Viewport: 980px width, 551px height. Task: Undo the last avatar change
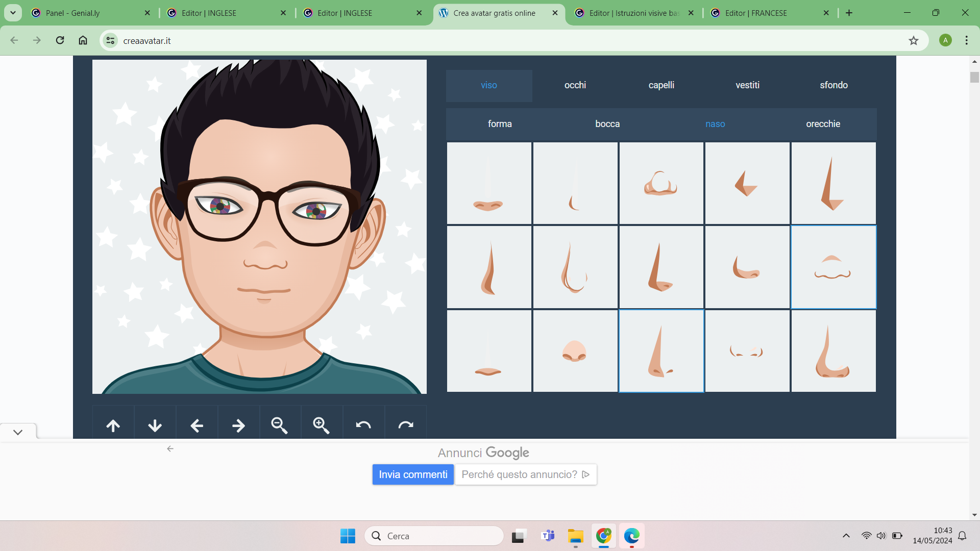point(363,425)
